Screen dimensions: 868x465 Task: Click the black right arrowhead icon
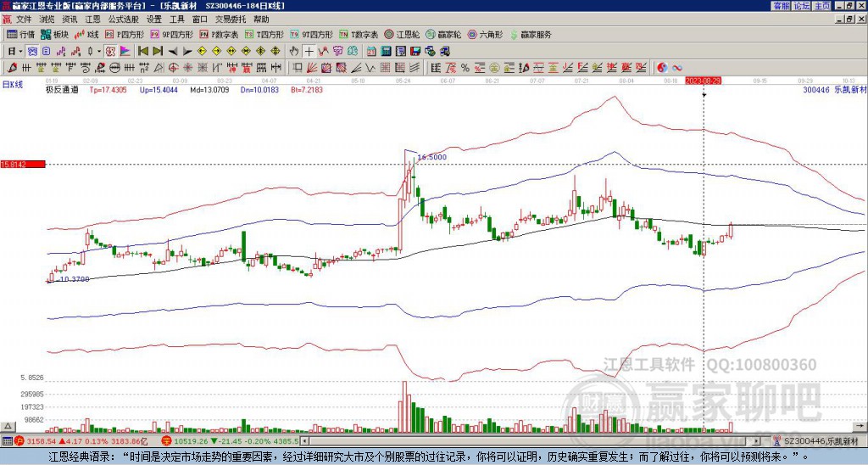point(187,52)
